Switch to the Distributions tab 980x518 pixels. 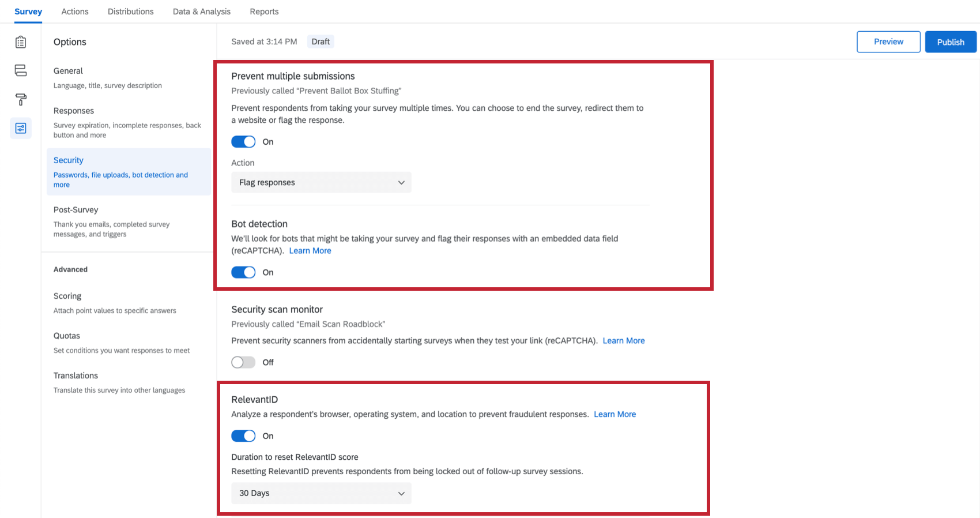pos(131,12)
